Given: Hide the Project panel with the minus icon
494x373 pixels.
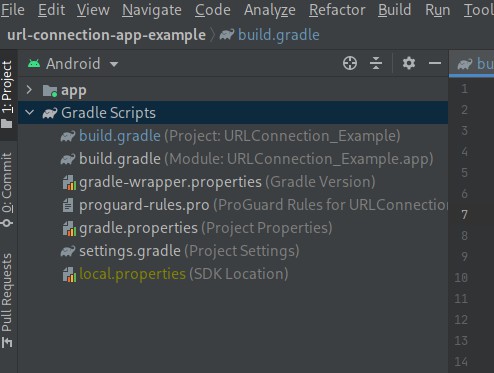Looking at the screenshot, I should [x=435, y=63].
